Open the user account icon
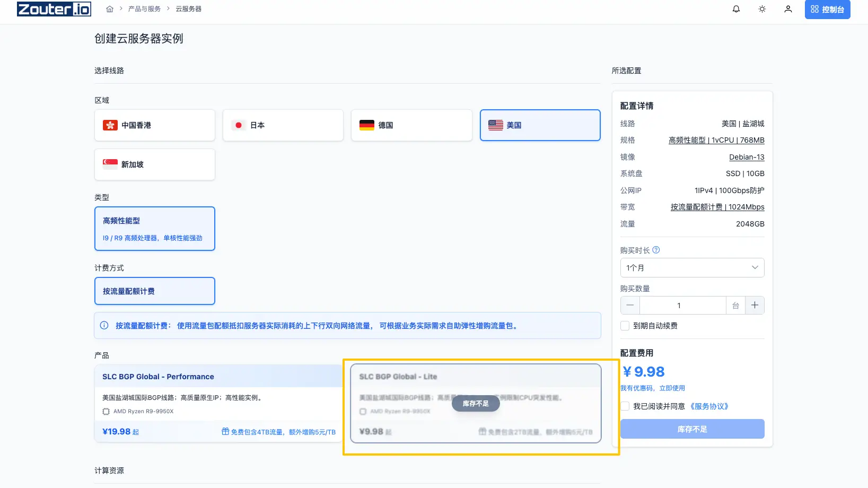This screenshot has width=868, height=488. pos(788,9)
